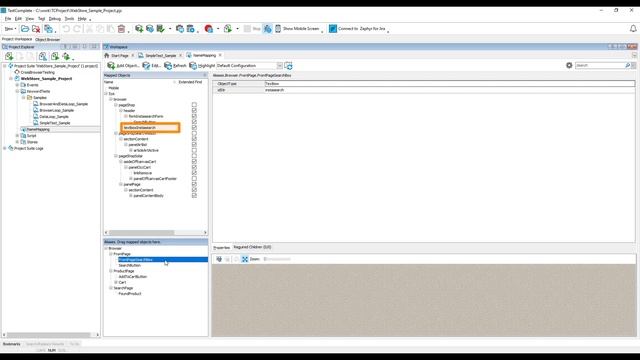This screenshot has width=640, height=360.
Task: Click the Undo arrow icon
Action: 66,29
